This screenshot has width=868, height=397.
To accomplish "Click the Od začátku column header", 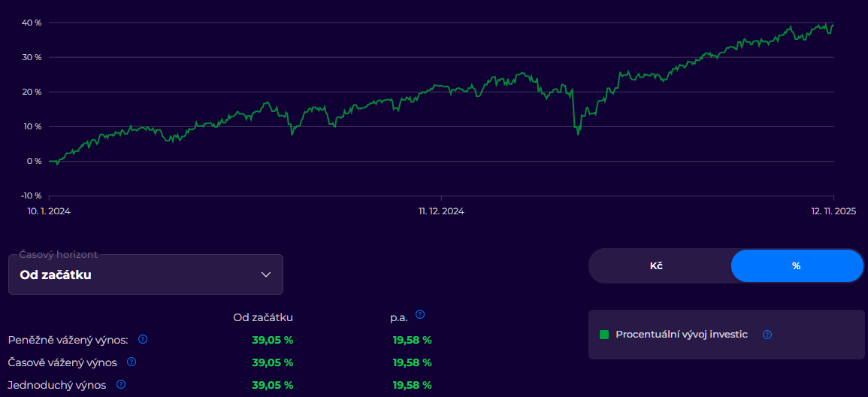I will [263, 317].
